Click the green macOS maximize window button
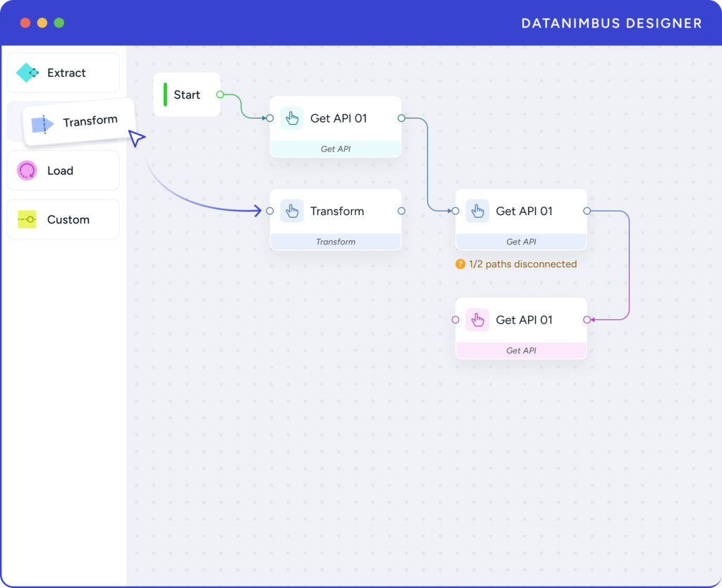Screen dimensions: 722x588 (59, 23)
